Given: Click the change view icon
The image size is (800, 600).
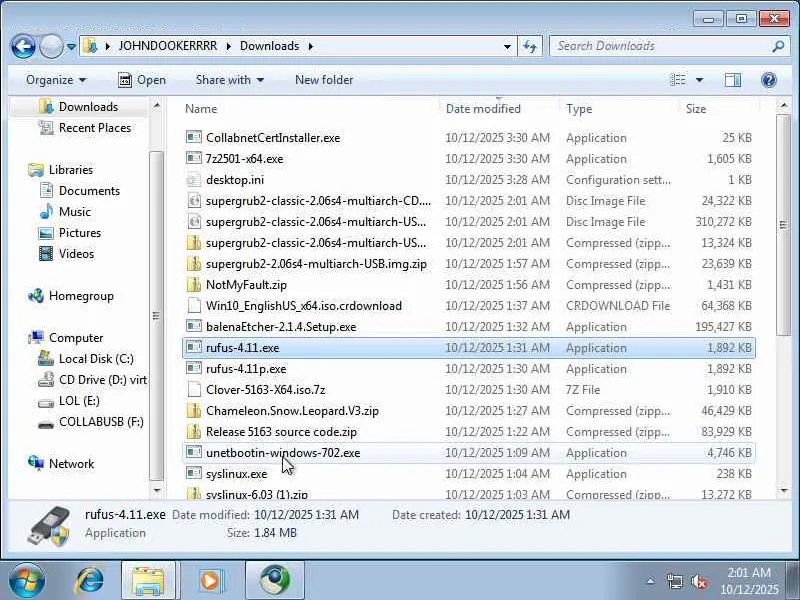Looking at the screenshot, I should (678, 80).
